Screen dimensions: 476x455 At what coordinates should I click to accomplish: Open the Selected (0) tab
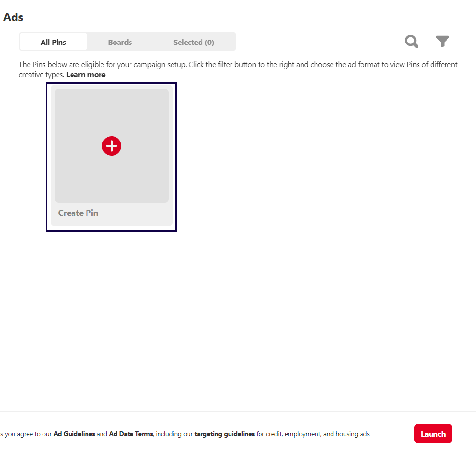tap(193, 42)
